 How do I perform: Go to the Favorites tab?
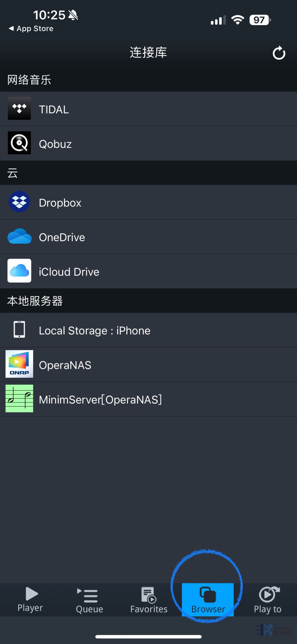point(149,600)
